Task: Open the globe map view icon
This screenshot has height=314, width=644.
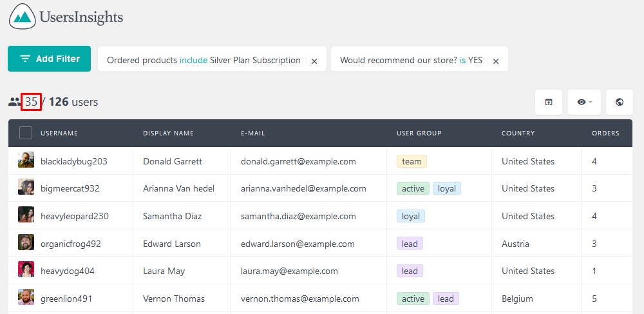Action: click(x=620, y=102)
